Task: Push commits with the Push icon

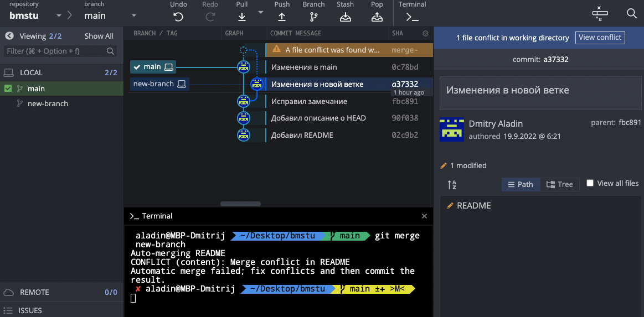Action: pos(282,16)
